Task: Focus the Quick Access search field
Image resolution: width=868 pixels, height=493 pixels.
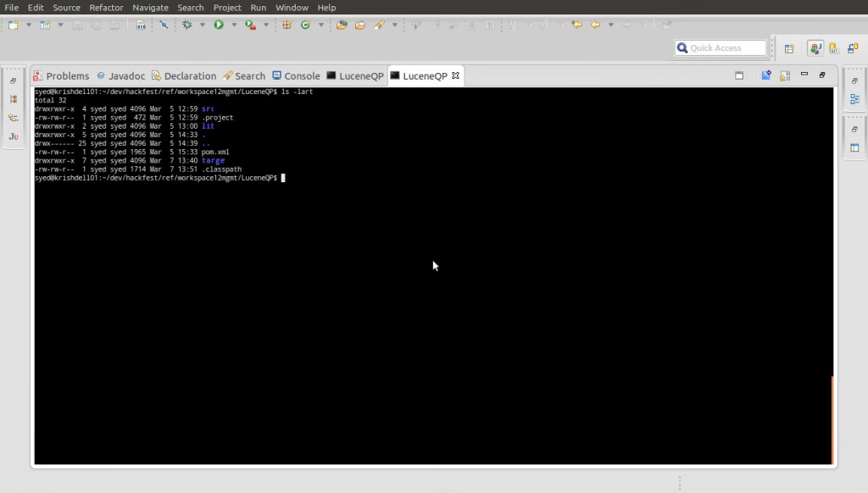Action: [721, 48]
